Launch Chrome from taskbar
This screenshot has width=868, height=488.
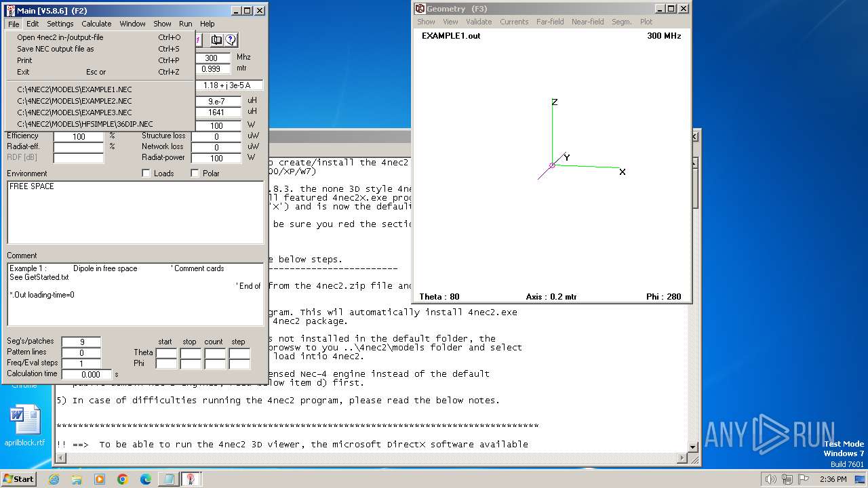click(123, 479)
